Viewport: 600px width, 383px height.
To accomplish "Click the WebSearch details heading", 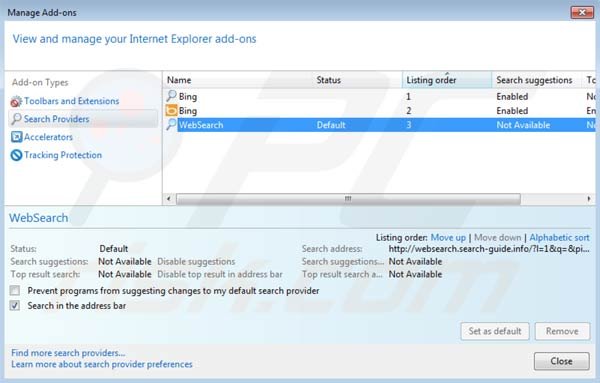I will (39, 218).
